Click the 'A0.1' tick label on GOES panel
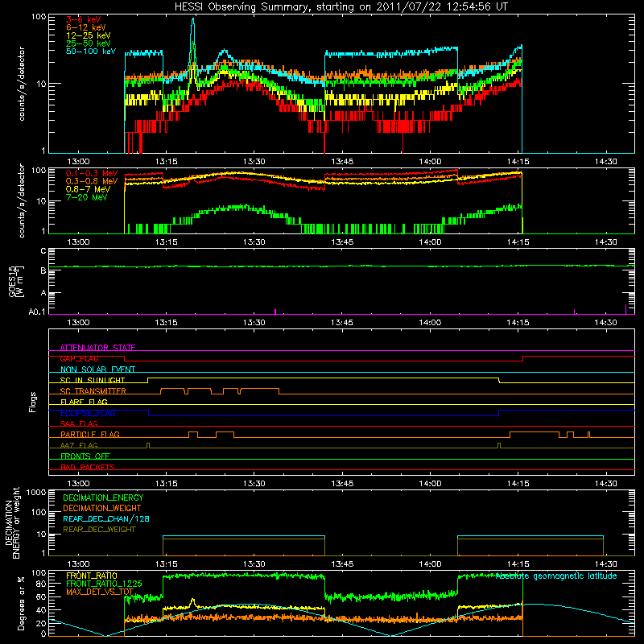The width and height of the screenshot is (644, 644). (37, 312)
